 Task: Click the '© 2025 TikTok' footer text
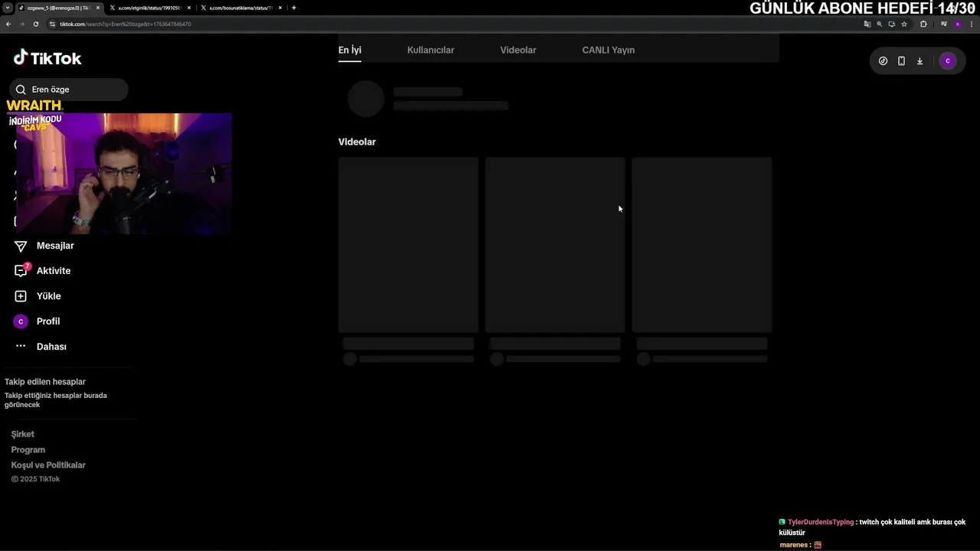35,479
